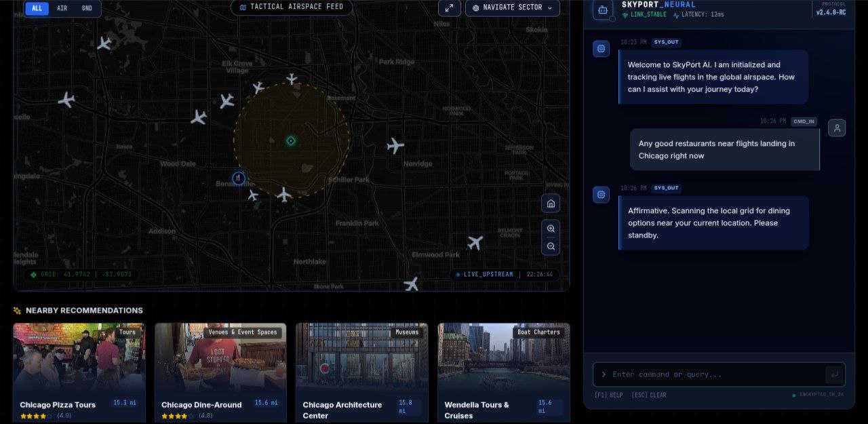Click the star rating showing 4.8
Viewport: 868px width, 424px height.
coord(178,416)
